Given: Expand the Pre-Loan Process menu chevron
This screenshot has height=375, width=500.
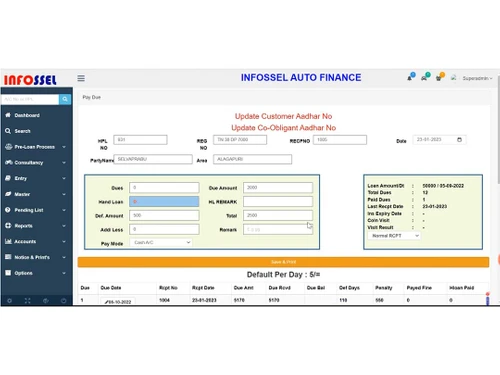Looking at the screenshot, I should pos(64,147).
